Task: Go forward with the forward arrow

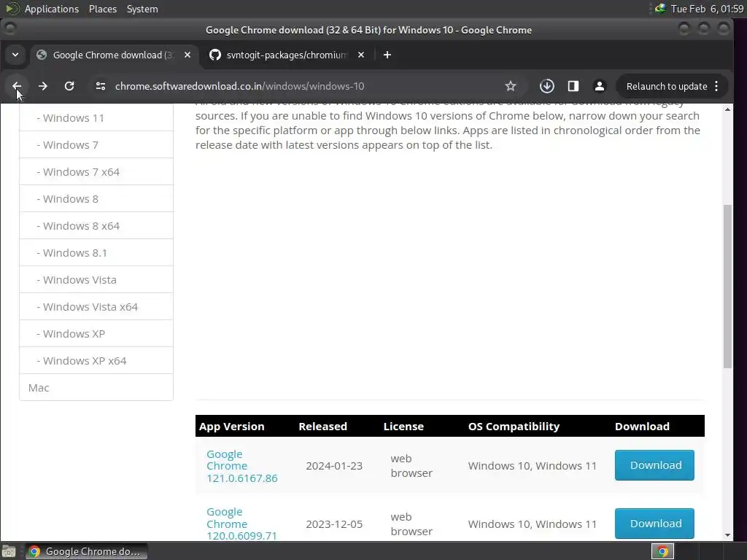Action: 43,86
